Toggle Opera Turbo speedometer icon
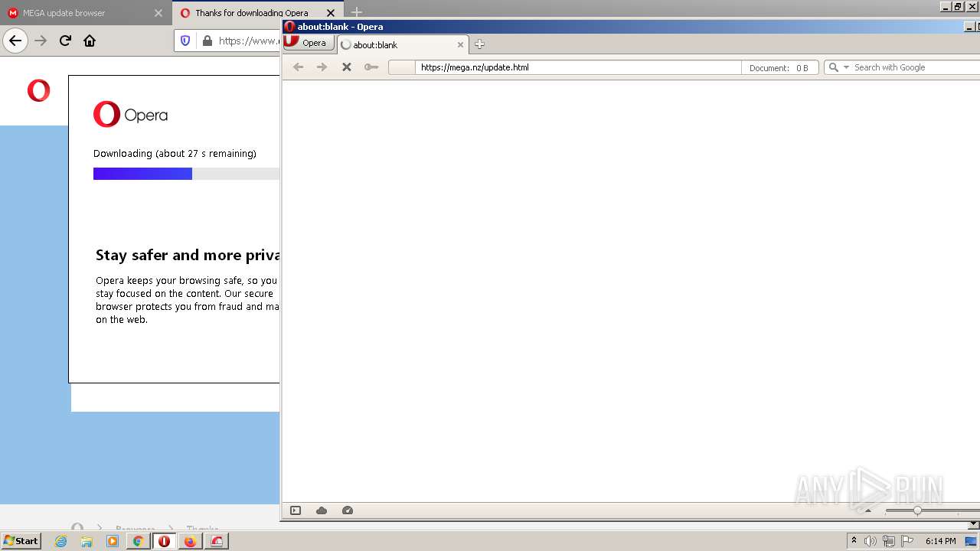This screenshot has height=551, width=980. (348, 510)
